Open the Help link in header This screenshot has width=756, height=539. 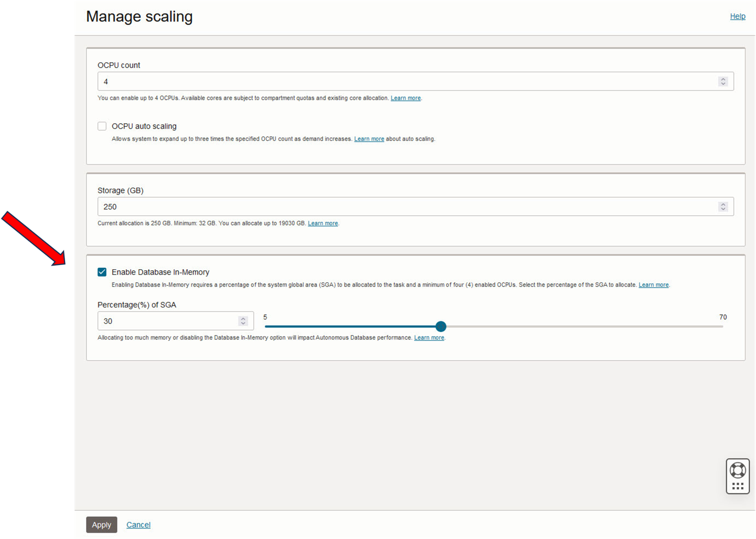click(737, 16)
